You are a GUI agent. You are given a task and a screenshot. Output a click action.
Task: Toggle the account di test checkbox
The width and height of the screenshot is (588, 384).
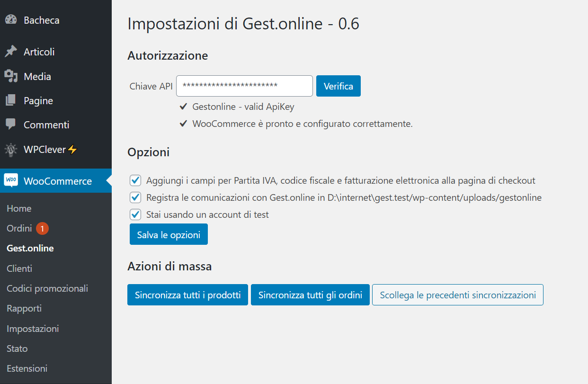click(135, 214)
